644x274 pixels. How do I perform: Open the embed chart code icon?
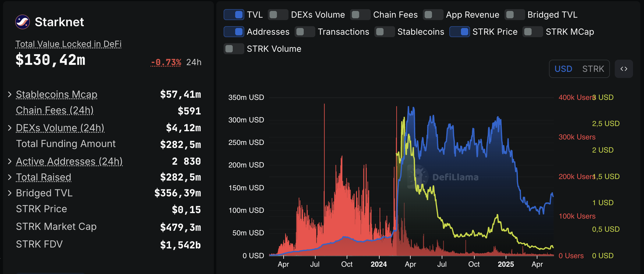624,69
